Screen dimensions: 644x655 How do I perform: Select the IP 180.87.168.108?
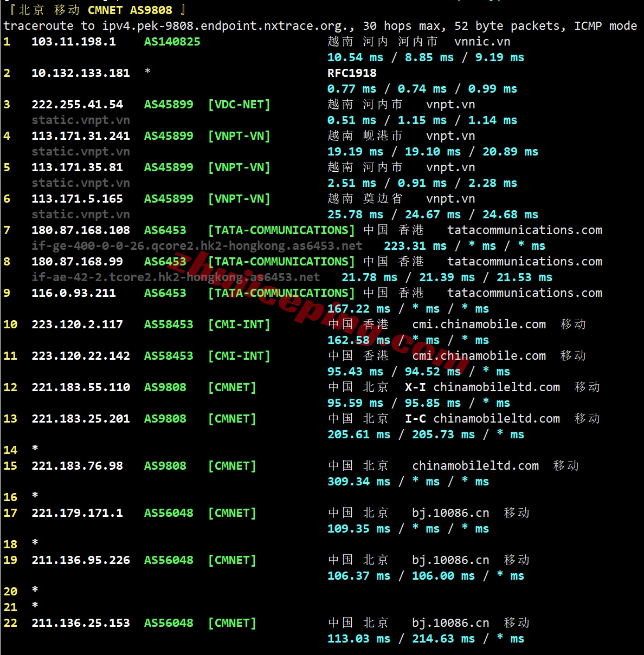[81, 230]
